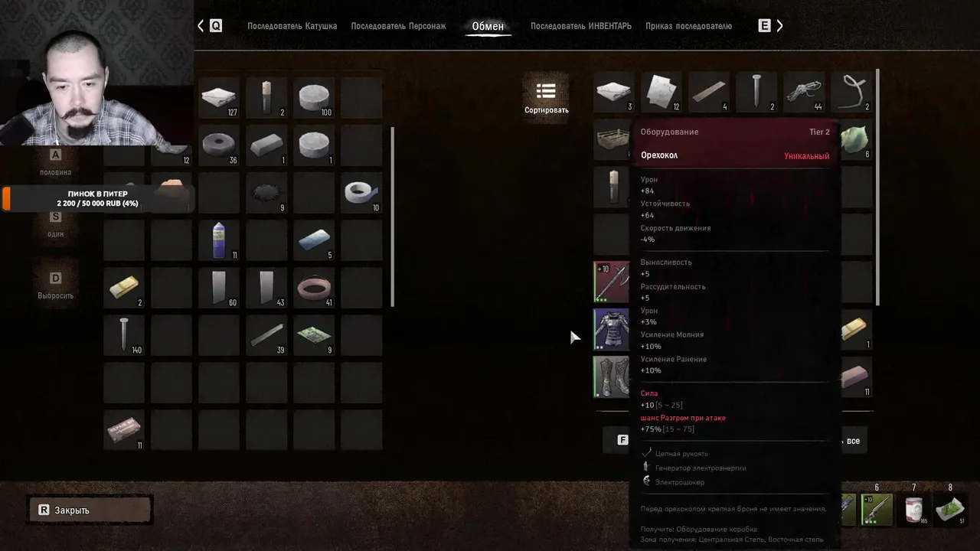Select the Обмен tab
Image resolution: width=980 pixels, height=551 pixels.
point(488,26)
